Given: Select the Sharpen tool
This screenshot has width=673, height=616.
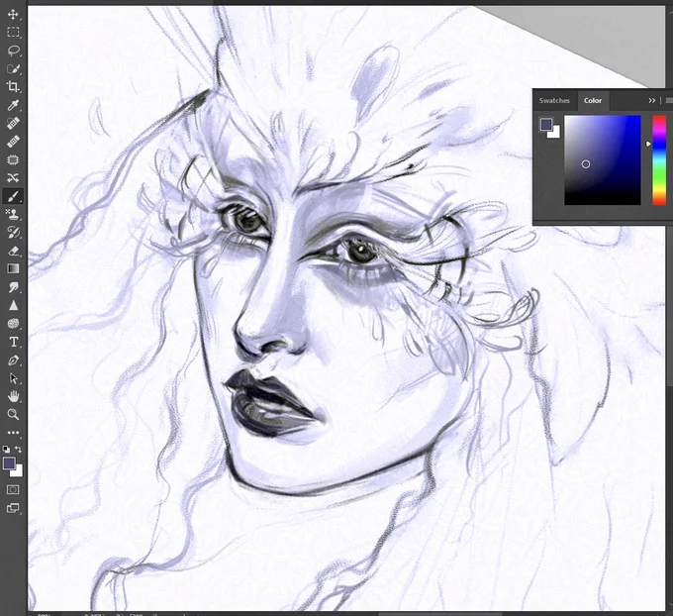Looking at the screenshot, I should (13, 305).
